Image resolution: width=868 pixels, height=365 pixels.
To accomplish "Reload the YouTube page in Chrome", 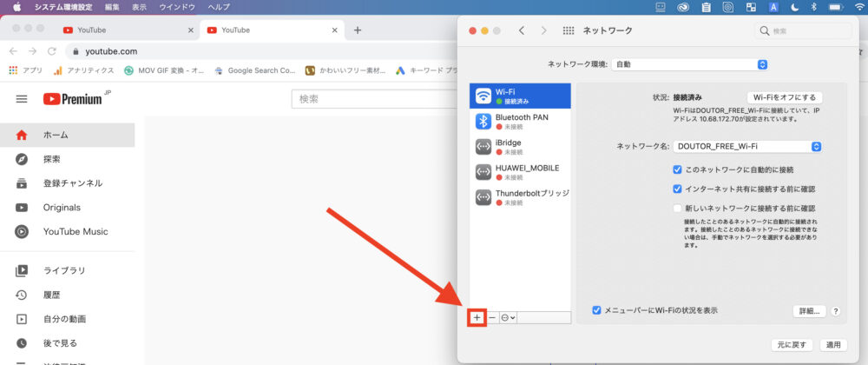I will point(52,51).
